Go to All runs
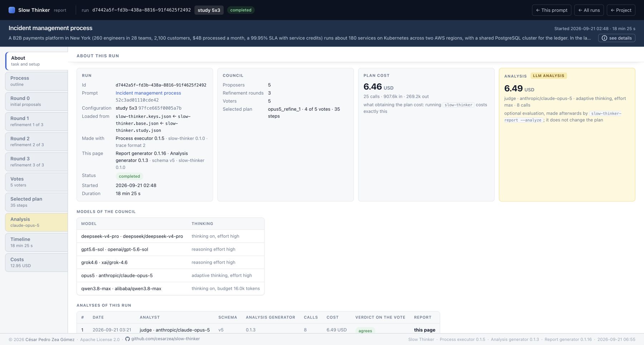This screenshot has width=644, height=345. (589, 10)
